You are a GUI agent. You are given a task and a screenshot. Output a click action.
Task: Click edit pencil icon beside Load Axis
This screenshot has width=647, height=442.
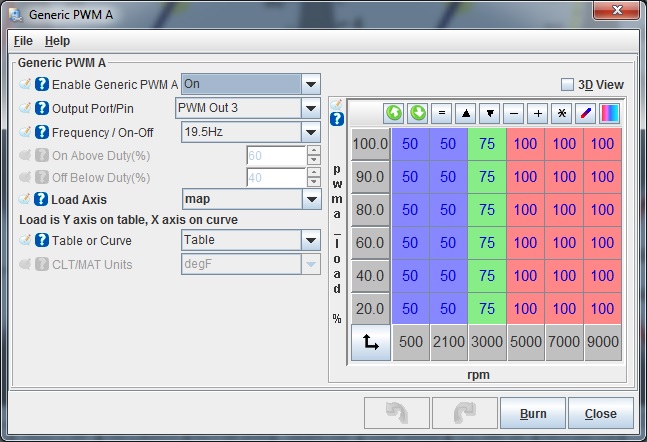(24, 199)
